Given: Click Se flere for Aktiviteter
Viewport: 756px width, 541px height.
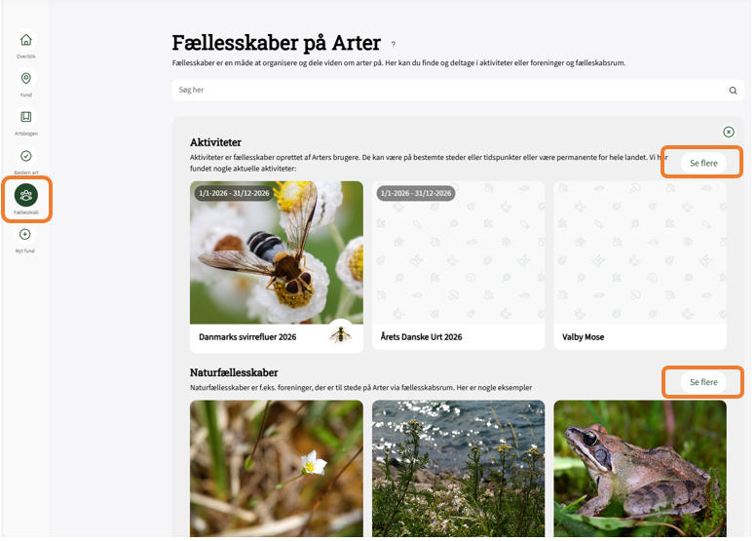Looking at the screenshot, I should tap(703, 163).
